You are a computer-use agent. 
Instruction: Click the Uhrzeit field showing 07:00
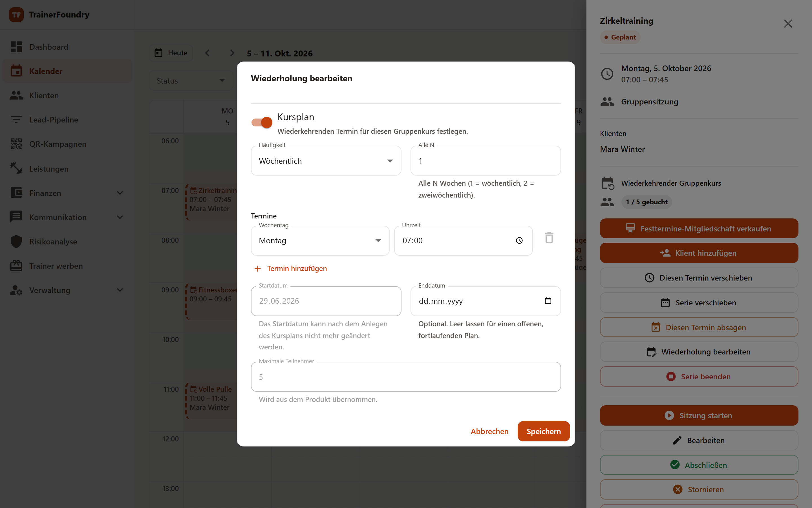point(463,240)
